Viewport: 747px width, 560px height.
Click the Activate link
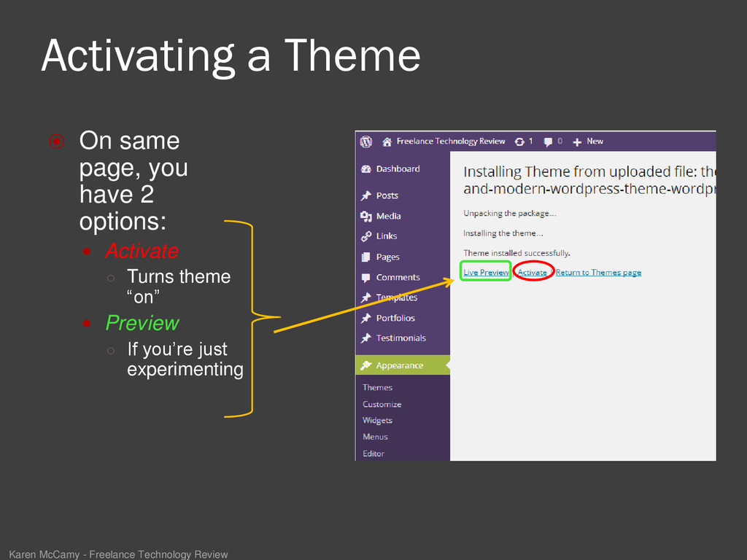tap(532, 273)
